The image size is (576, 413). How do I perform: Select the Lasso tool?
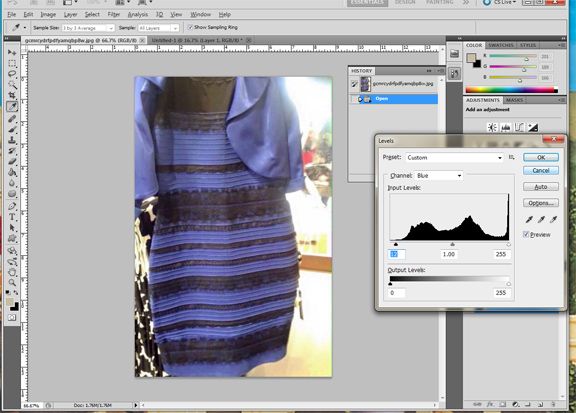[12, 73]
